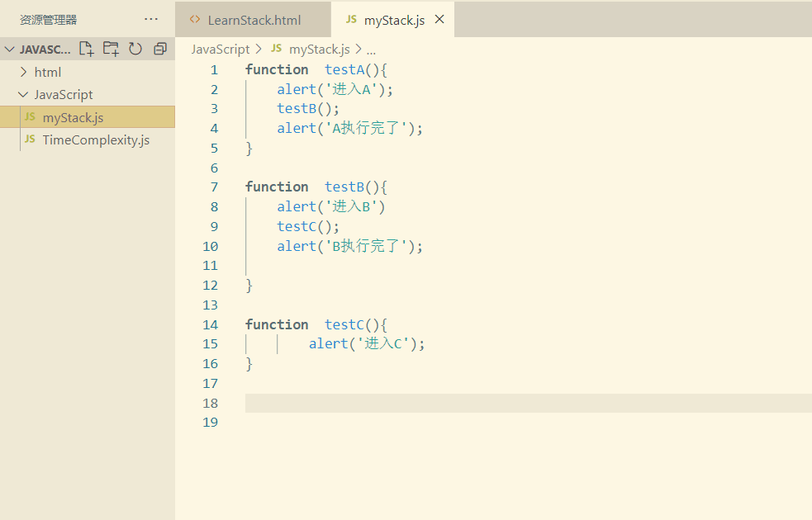Open the html folder in explorer
This screenshot has width=812, height=520.
coord(88,72)
